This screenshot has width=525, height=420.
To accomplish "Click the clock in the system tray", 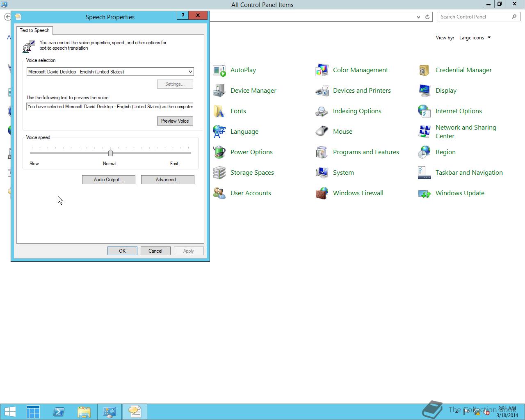I will pyautogui.click(x=507, y=412).
